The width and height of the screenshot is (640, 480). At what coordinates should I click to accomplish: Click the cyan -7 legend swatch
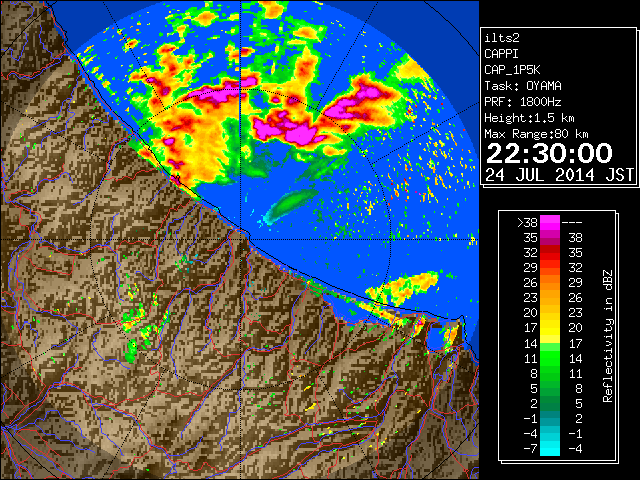(x=550, y=448)
